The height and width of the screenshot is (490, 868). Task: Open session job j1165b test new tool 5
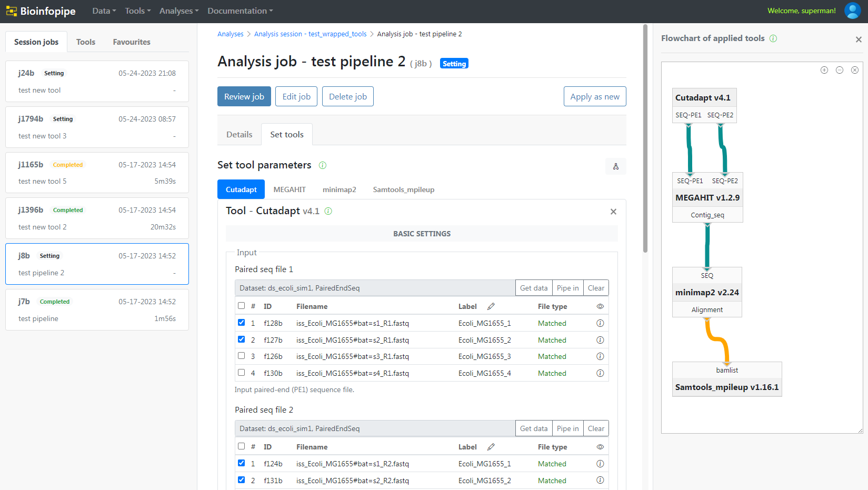(97, 173)
